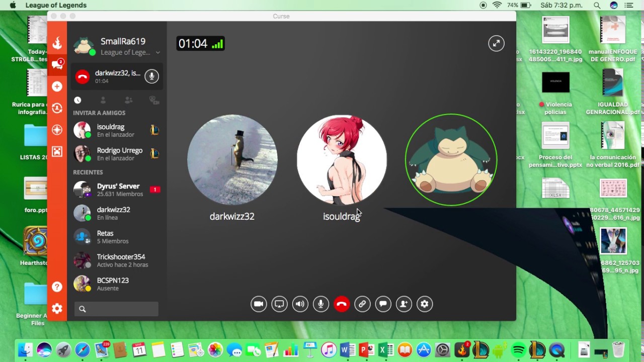Screen dimensions: 644x362
Task: Select foro.ppt desktop file
Action: [35, 195]
